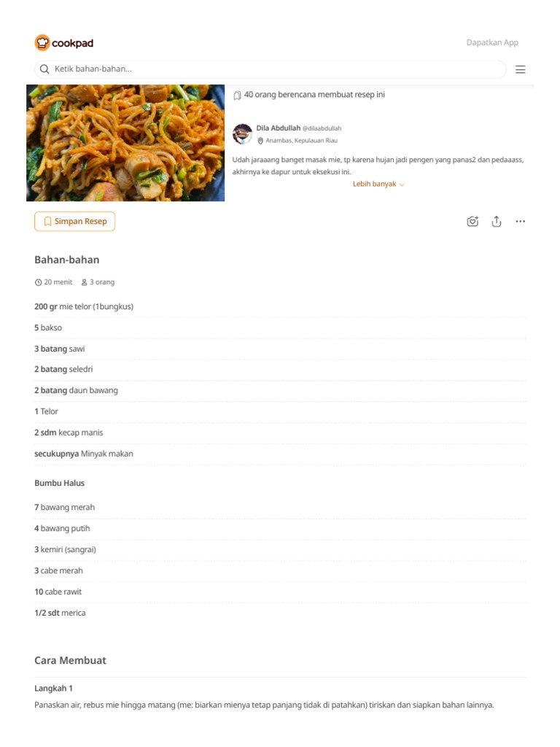Open the Dila Abdullah author name link
This screenshot has width=560, height=747.
pos(278,128)
